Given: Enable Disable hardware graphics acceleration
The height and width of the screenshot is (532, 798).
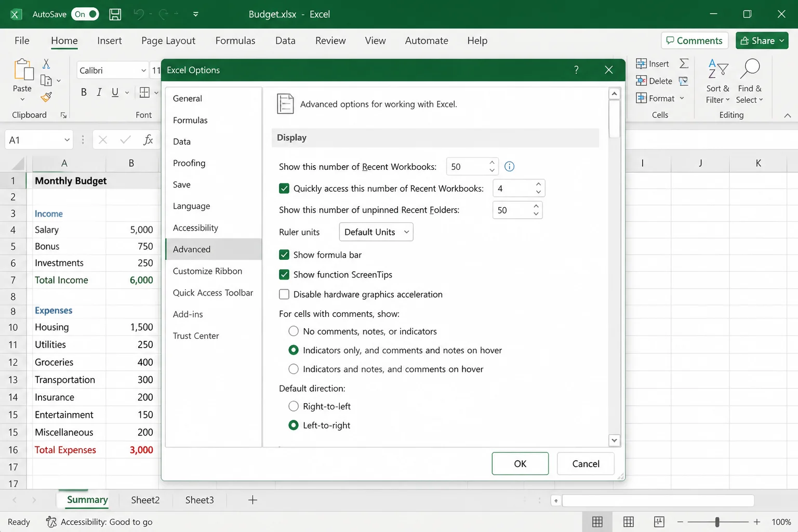Looking at the screenshot, I should pos(284,294).
